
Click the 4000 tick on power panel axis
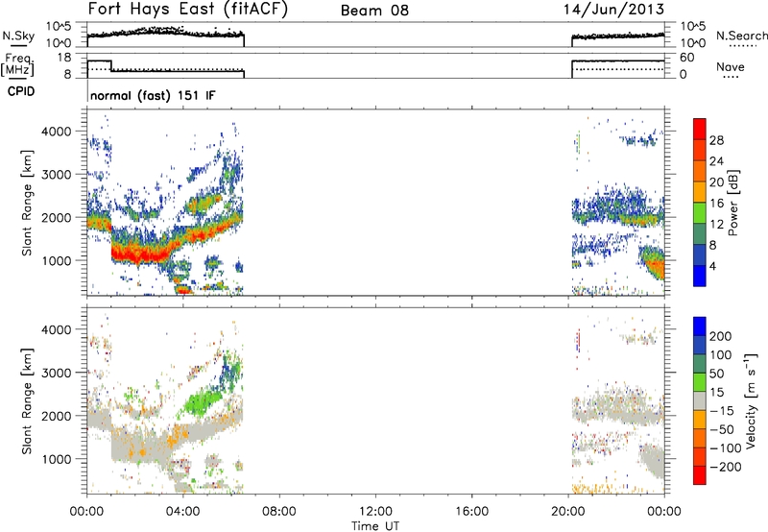57,132
